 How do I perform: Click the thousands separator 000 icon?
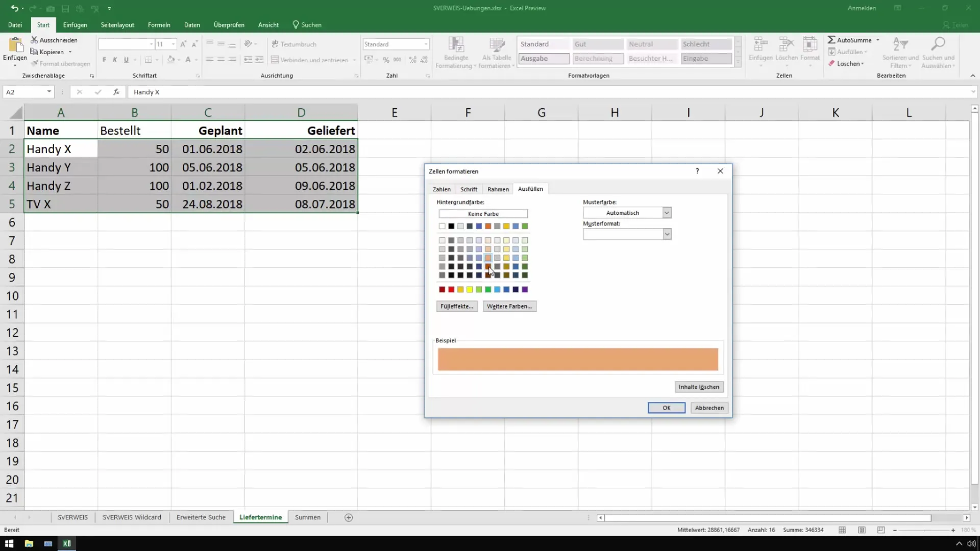tap(397, 60)
